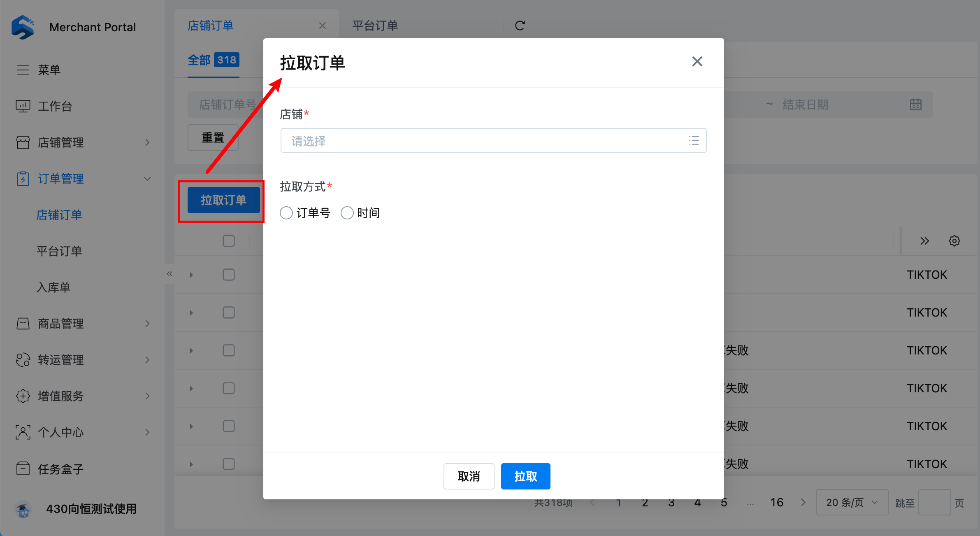This screenshot has width=980, height=536.
Task: Click the Merchant Portal logo
Action: click(23, 27)
